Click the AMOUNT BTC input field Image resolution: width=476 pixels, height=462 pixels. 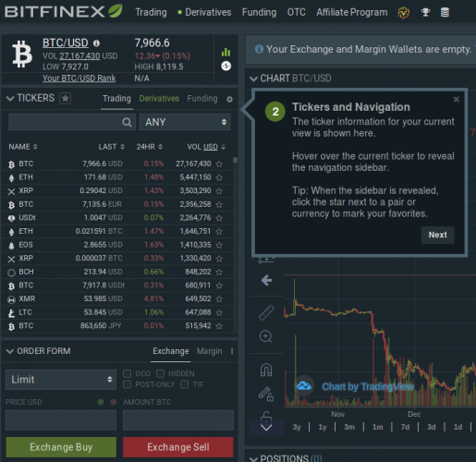[178, 420]
